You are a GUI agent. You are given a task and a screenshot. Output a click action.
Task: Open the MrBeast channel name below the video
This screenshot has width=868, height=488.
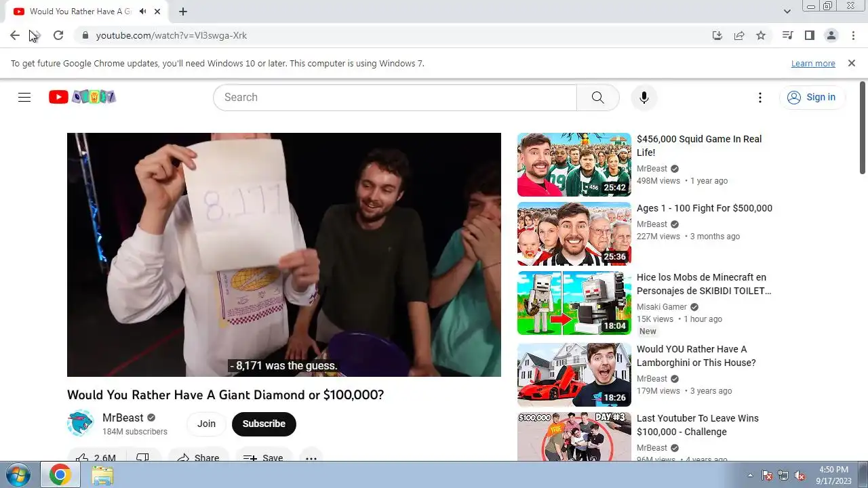[x=123, y=418]
